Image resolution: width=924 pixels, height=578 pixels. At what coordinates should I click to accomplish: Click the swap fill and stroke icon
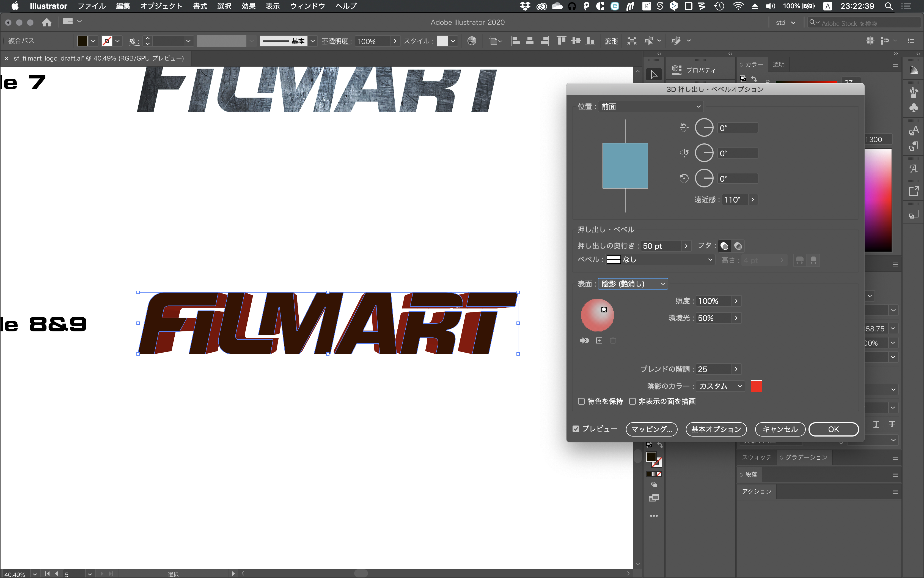(x=660, y=446)
